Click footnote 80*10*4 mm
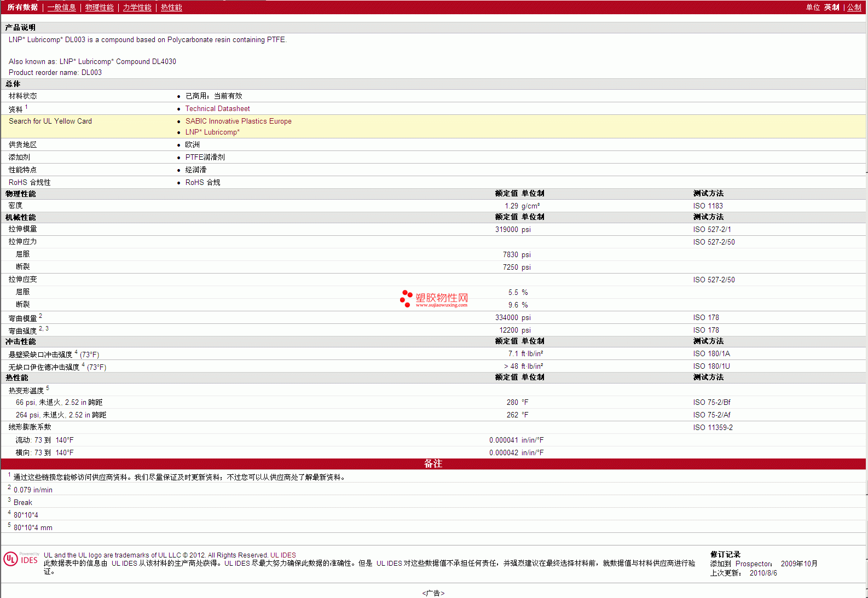Screen dimensions: 868x598 coord(33,527)
